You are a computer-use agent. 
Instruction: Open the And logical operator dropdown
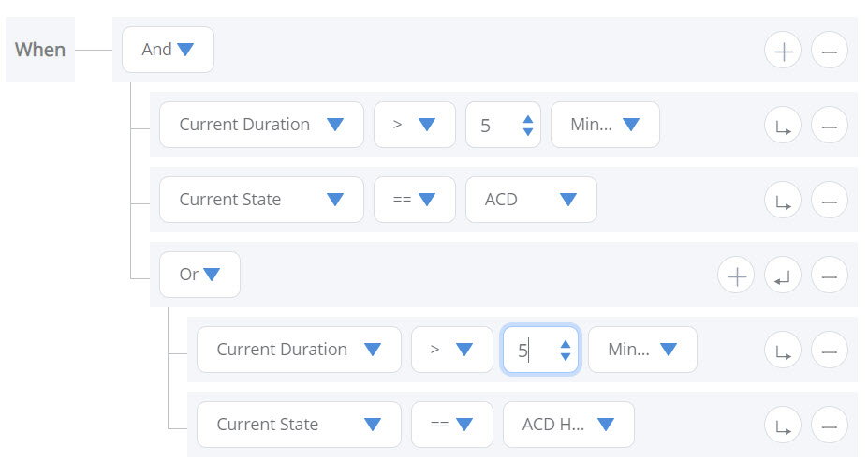click(168, 50)
